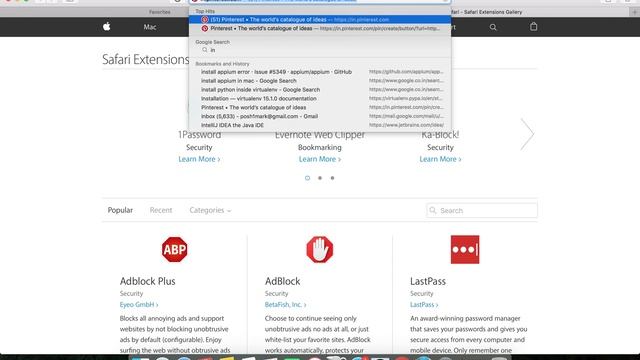
Task: Click mail.google.com URL of Inbox entry
Action: (406, 116)
